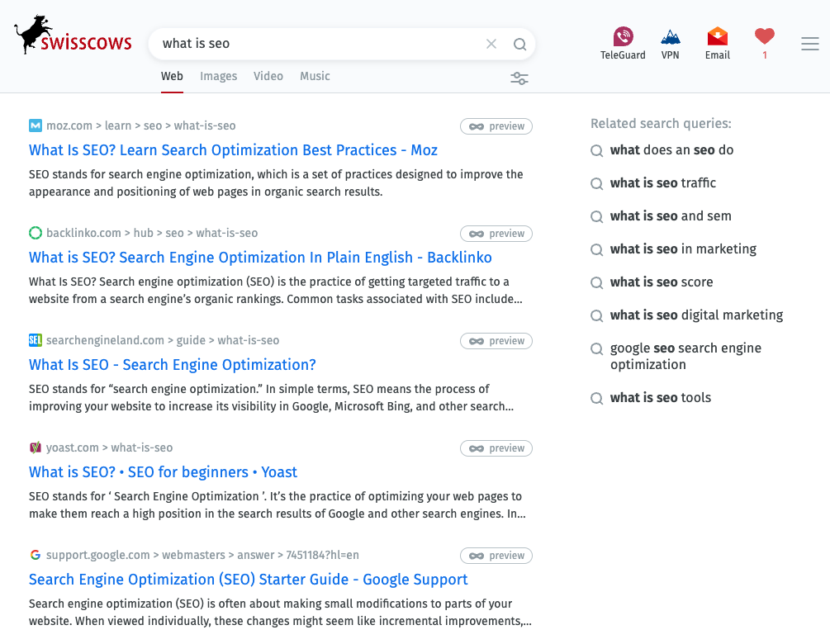Open the search filter settings icon
Image resolution: width=830 pixels, height=644 pixels.
click(x=519, y=78)
